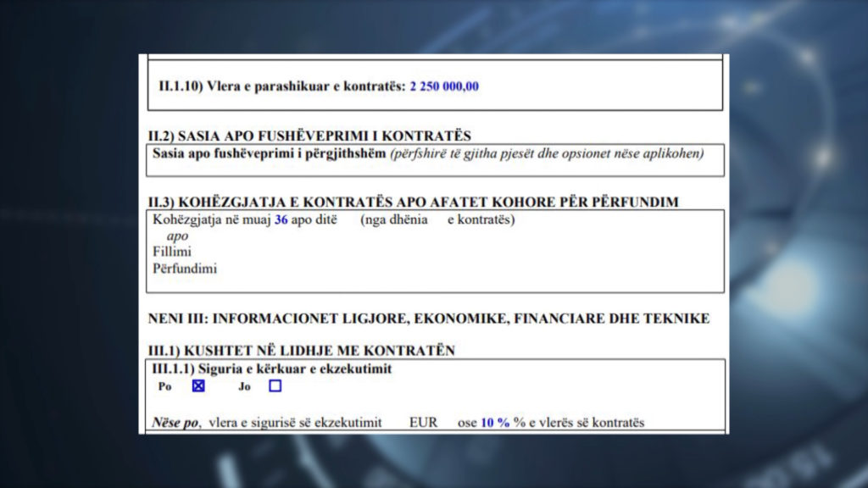
Task: Tick the empty Jo checkbox
Action: coord(275,385)
